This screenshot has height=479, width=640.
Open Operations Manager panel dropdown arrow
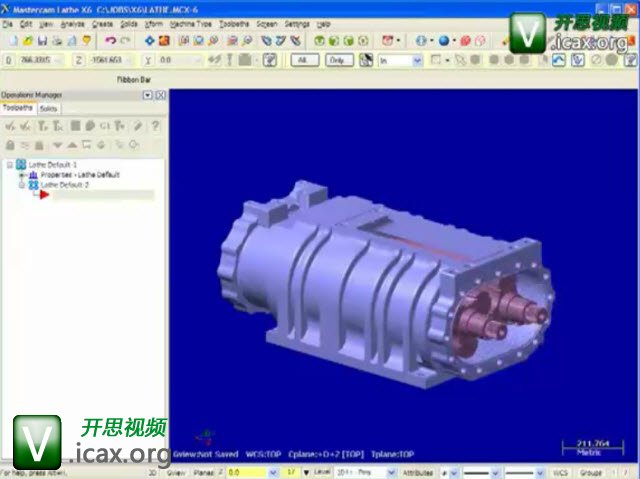(x=147, y=95)
